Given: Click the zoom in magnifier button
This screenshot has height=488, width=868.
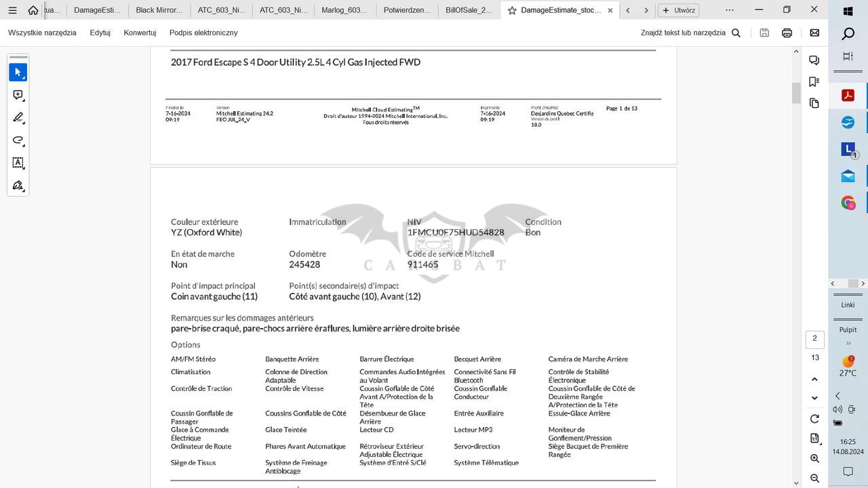Looking at the screenshot, I should [814, 459].
